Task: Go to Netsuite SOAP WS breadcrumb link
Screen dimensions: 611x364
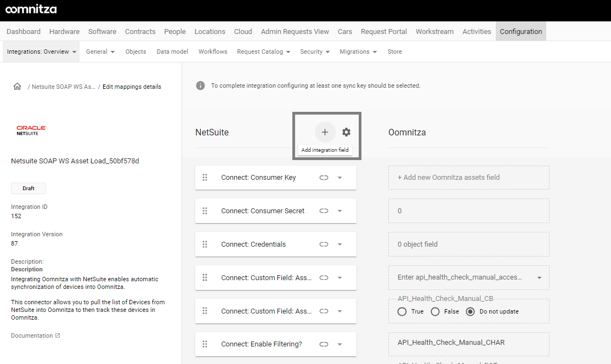Action: (x=63, y=87)
